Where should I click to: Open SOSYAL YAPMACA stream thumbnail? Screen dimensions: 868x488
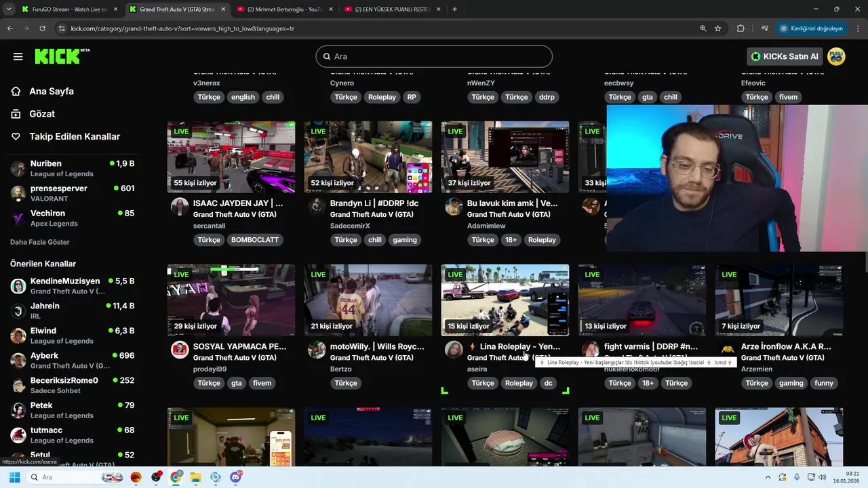tap(231, 300)
